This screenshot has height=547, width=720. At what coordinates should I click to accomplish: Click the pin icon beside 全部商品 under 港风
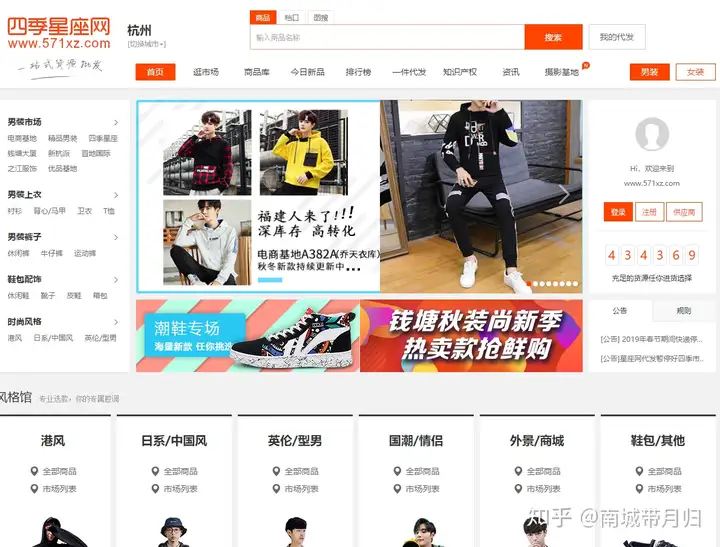[34, 471]
